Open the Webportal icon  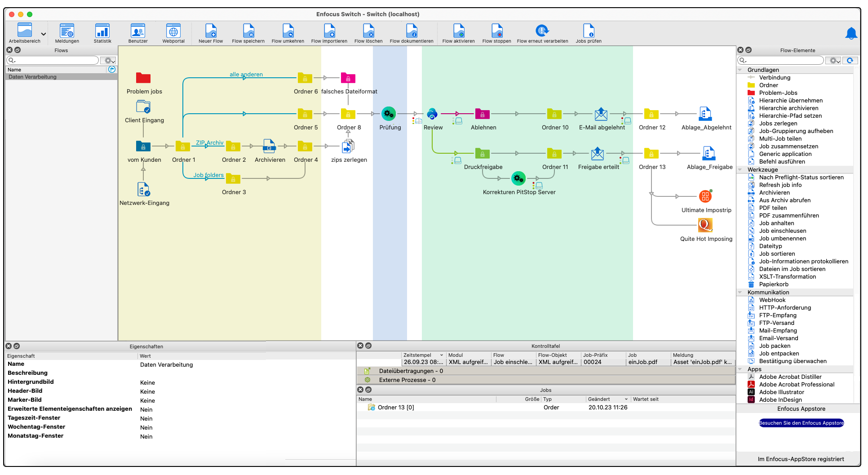tap(173, 31)
